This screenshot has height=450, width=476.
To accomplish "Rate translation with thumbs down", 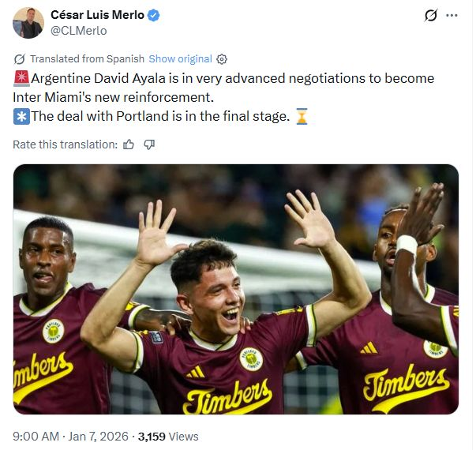I will click(x=149, y=144).
